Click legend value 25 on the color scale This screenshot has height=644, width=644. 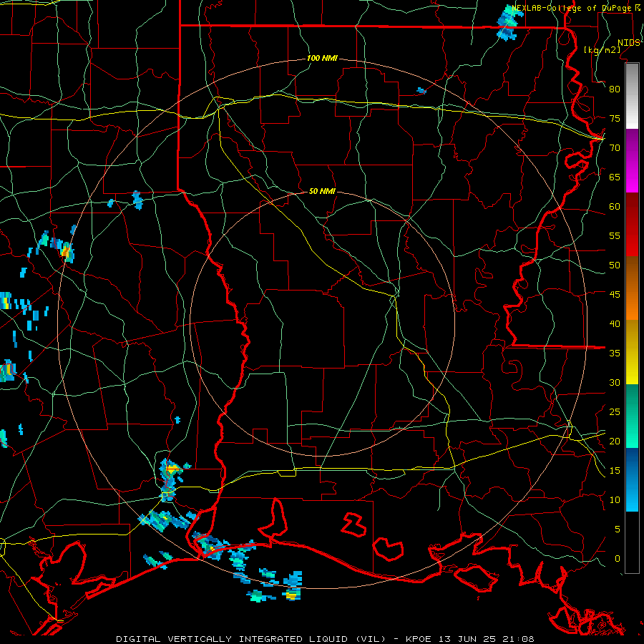tap(615, 412)
